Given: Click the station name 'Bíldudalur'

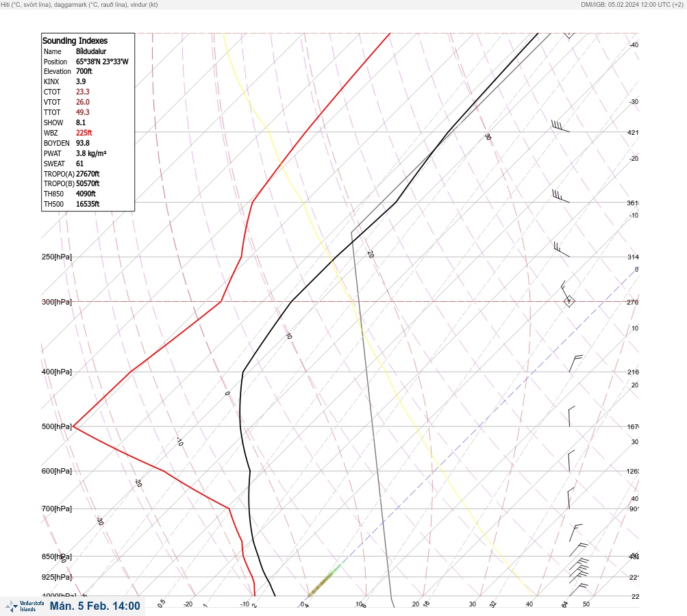Looking at the screenshot, I should click(x=91, y=51).
